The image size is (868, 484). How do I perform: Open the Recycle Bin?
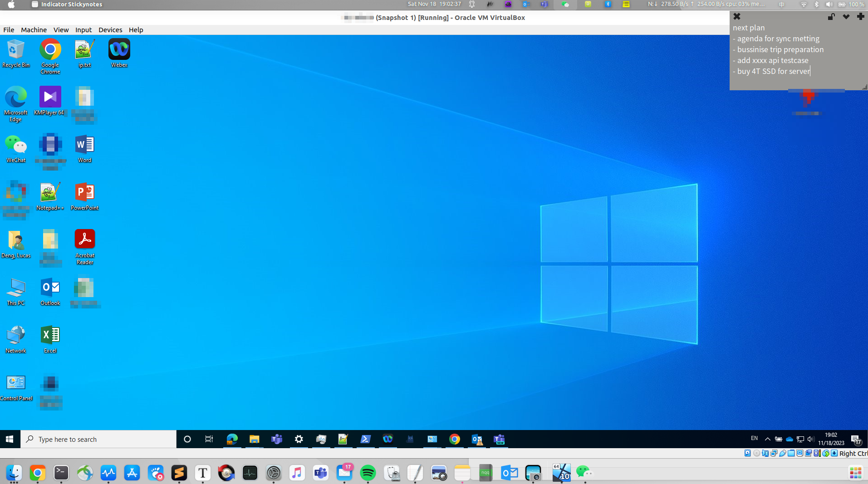click(15, 50)
